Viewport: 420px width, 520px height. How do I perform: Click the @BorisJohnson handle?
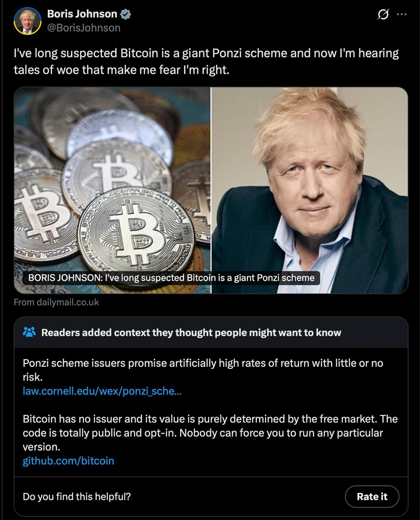tap(84, 28)
